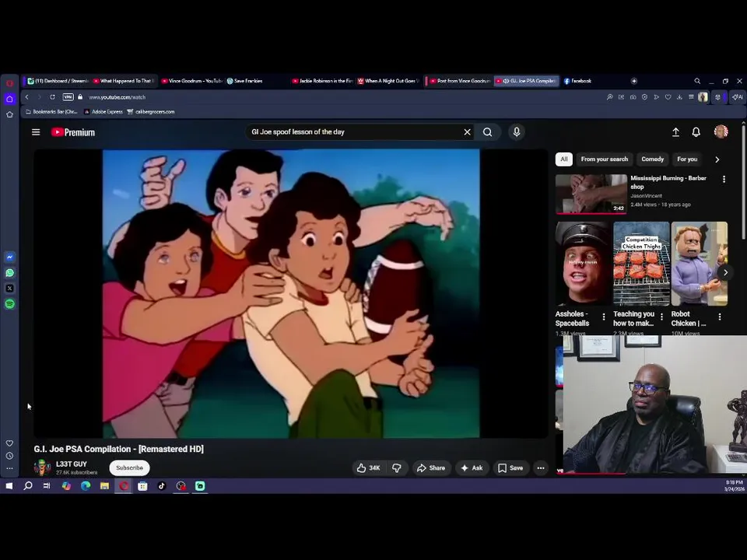Select the For you filter chip
Viewport: 747px width, 560px height.
687,159
